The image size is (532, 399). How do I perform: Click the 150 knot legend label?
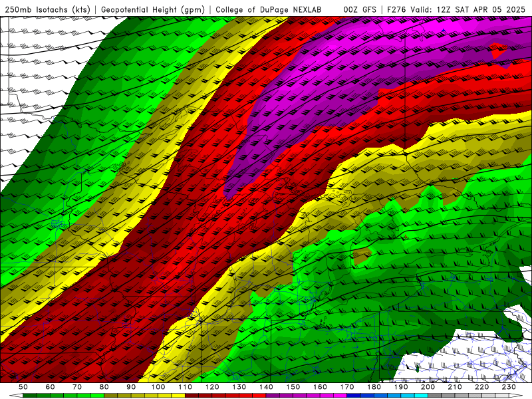pos(293,387)
